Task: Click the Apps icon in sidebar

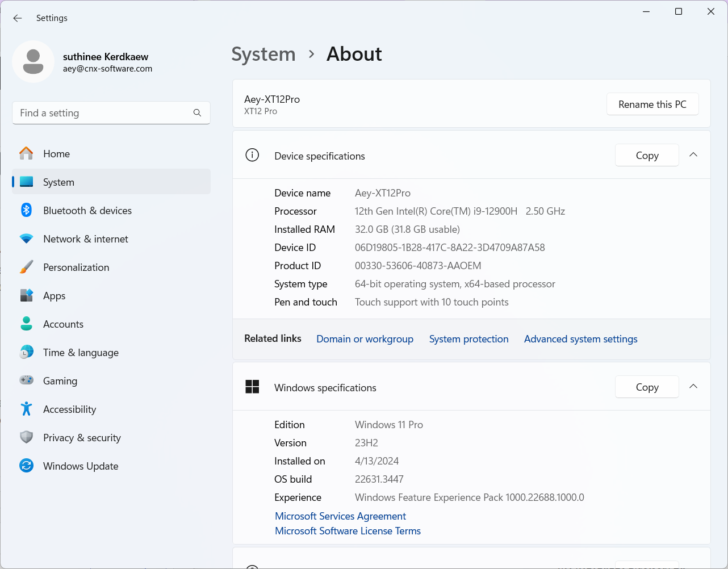Action: coord(26,295)
